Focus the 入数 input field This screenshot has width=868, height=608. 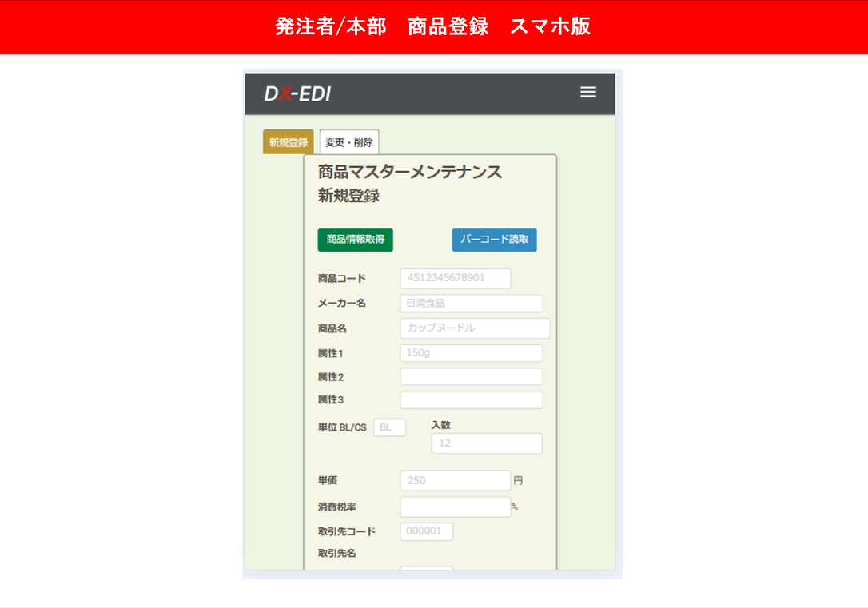[x=487, y=443]
